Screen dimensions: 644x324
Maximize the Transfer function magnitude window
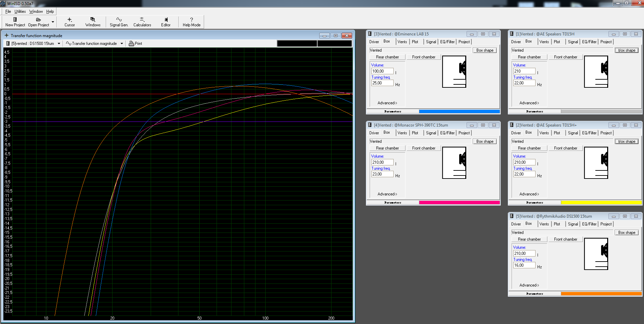pos(336,35)
